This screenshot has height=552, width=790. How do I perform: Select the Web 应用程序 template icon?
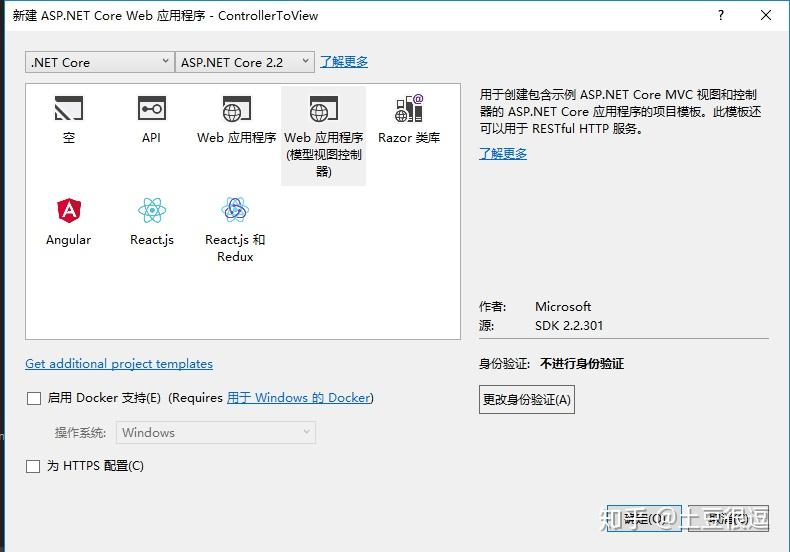236,108
